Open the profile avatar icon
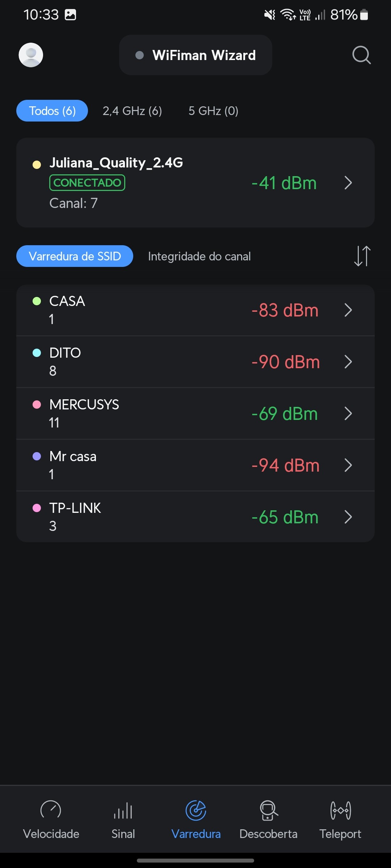The width and height of the screenshot is (391, 868). (31, 55)
